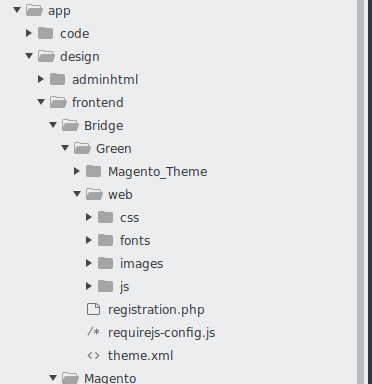Select the design folder label

(80, 57)
